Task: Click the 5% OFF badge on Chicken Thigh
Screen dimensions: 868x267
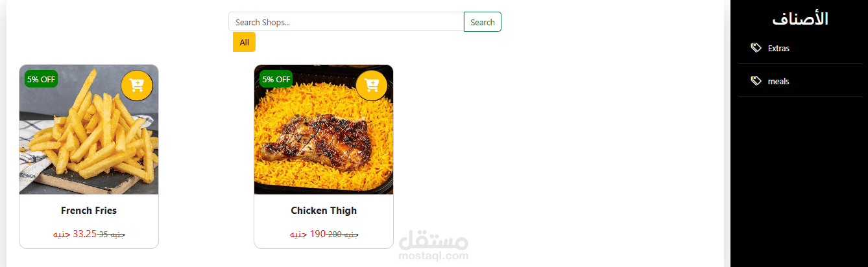Action: tap(276, 79)
